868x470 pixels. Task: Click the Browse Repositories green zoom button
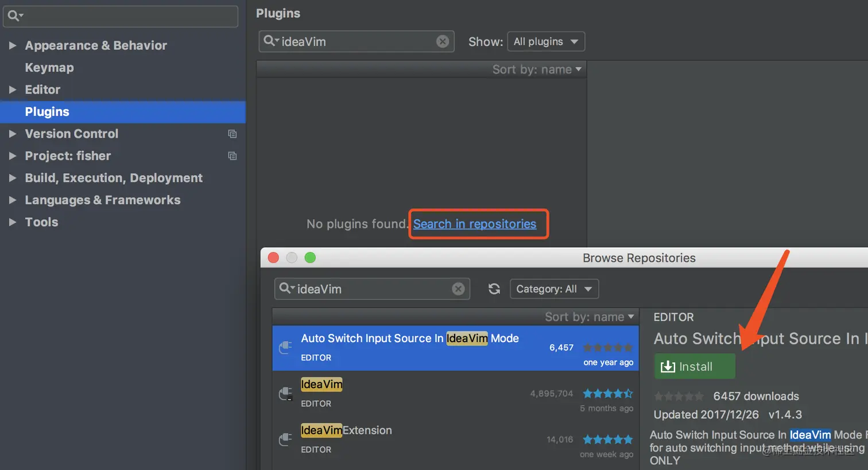310,258
